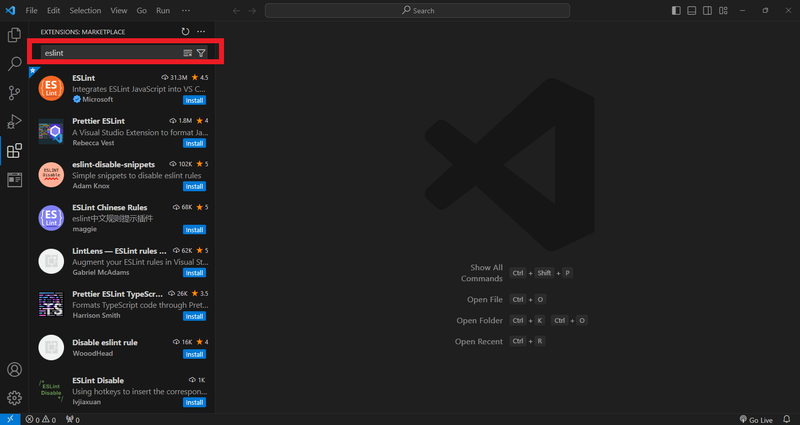
Task: Open eslint-disable-snippets extension thumbnail
Action: [51, 174]
